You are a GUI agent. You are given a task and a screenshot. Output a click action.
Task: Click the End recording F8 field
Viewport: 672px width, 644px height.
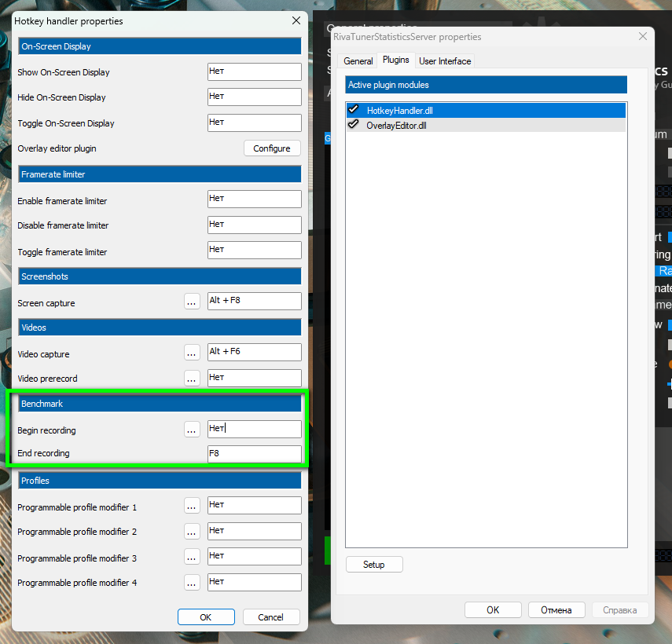coord(254,454)
